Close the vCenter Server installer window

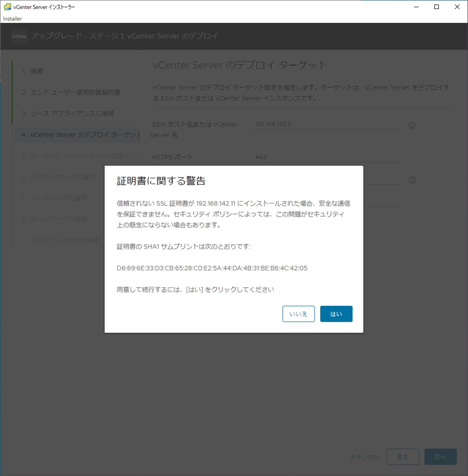[457, 7]
